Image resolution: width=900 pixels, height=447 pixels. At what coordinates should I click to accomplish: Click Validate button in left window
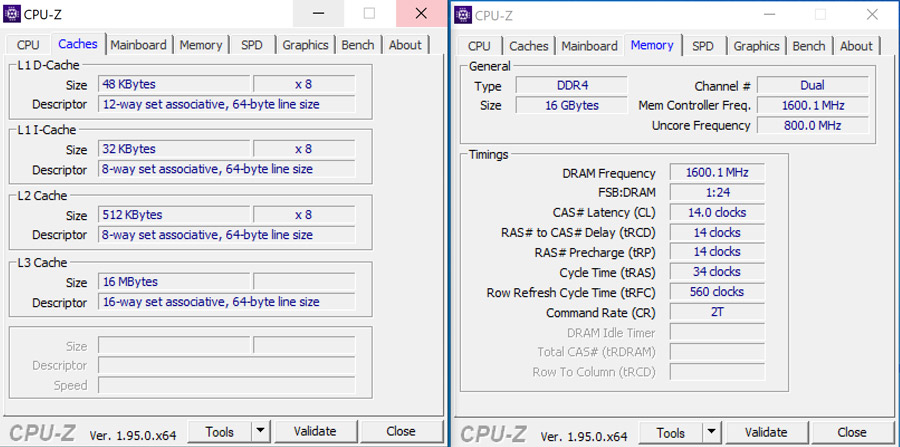[x=315, y=432]
